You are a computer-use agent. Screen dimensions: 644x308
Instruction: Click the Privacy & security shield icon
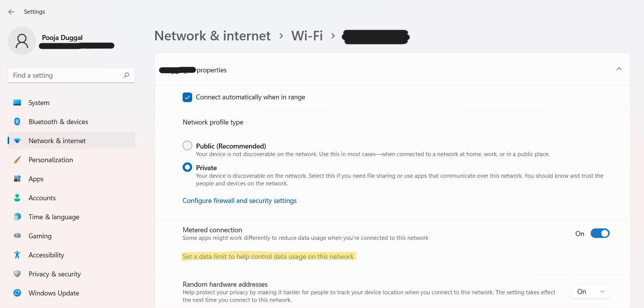point(17,274)
